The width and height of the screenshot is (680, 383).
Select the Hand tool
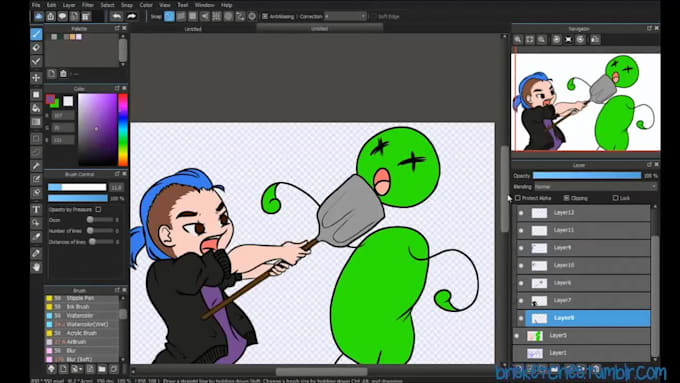click(36, 267)
